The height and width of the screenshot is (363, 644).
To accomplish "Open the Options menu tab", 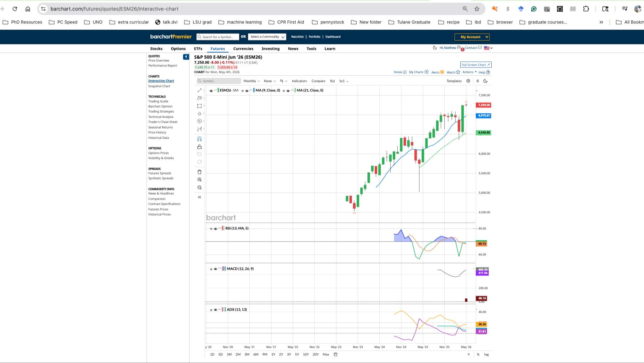I will 178,49.
